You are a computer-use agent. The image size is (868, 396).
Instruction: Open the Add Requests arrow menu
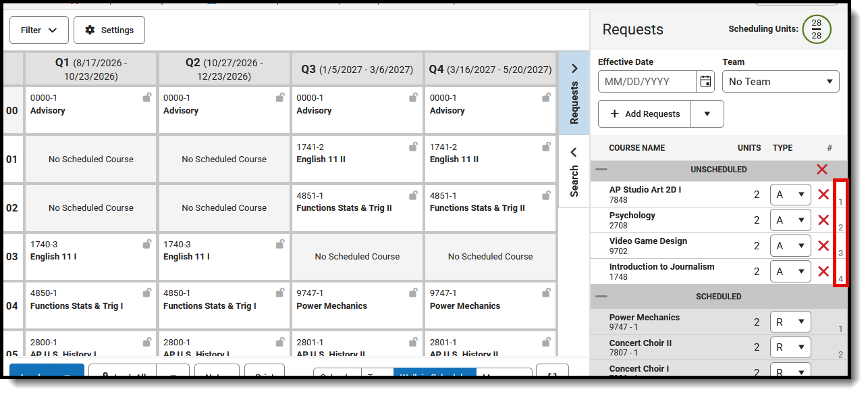707,114
